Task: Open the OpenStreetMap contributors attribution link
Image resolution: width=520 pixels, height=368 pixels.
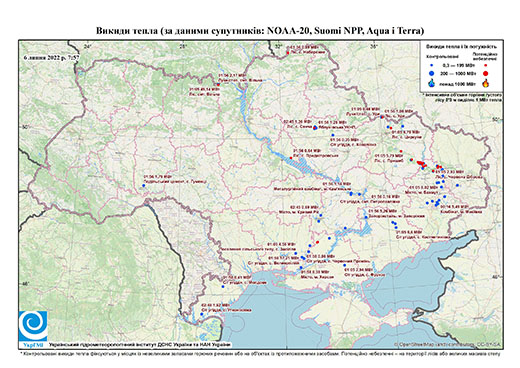Action: coord(448,344)
